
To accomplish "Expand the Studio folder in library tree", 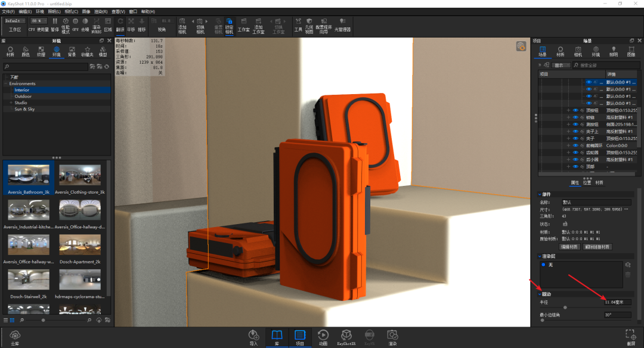I will point(11,103).
